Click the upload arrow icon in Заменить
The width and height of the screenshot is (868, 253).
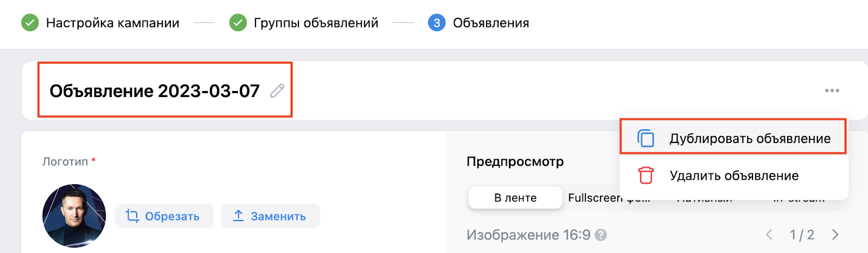pyautogui.click(x=238, y=216)
